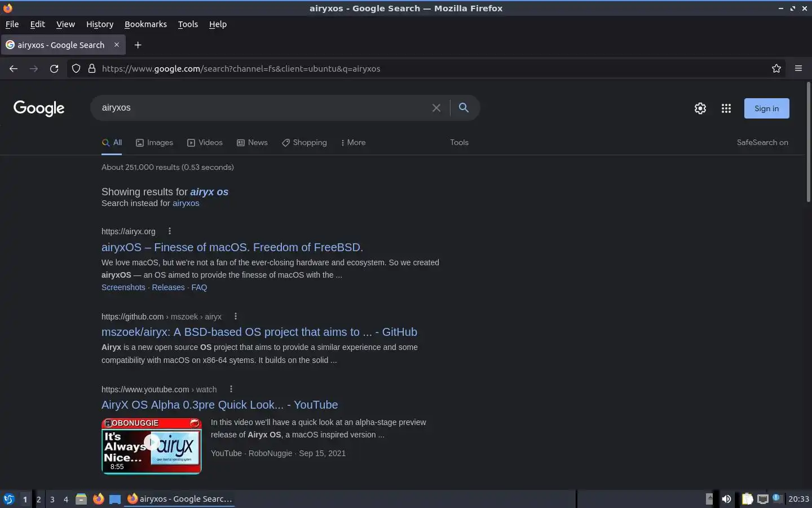The width and height of the screenshot is (812, 508).
Task: Switch to virtual desktop 4
Action: click(65, 499)
